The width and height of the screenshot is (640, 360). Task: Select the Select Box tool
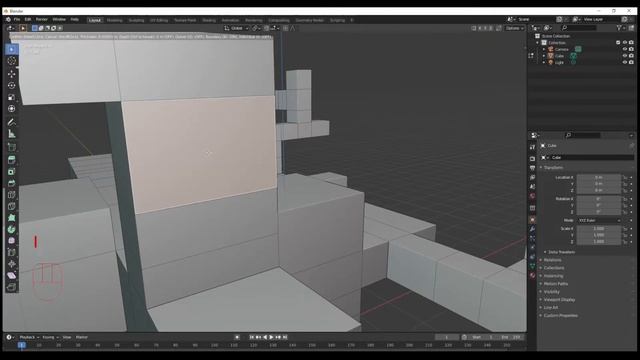point(11,49)
